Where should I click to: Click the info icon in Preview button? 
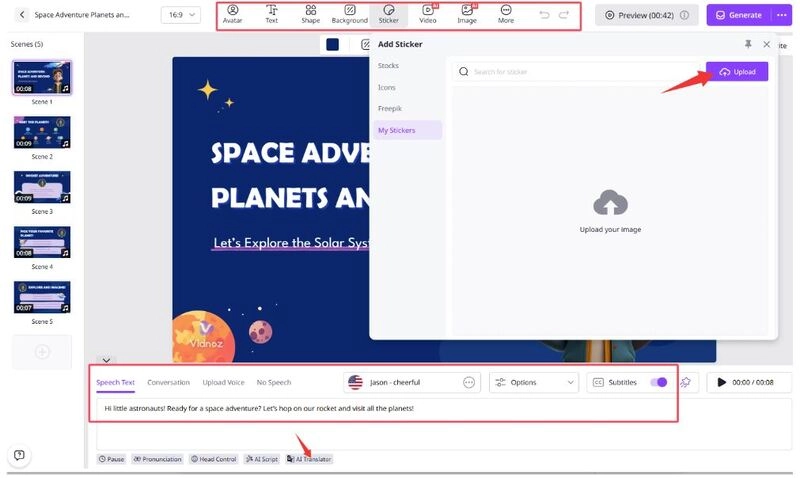pos(685,15)
